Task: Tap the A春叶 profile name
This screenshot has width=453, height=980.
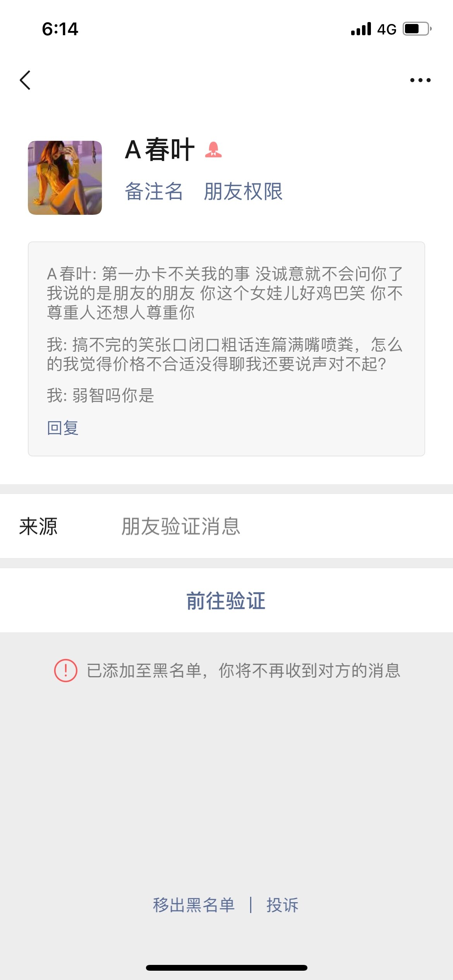Action: 160,150
